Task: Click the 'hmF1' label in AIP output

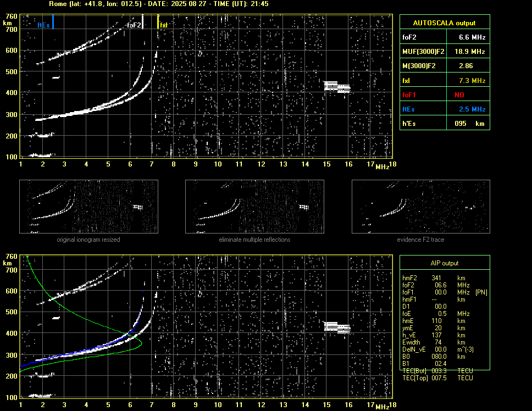Action: click(409, 299)
